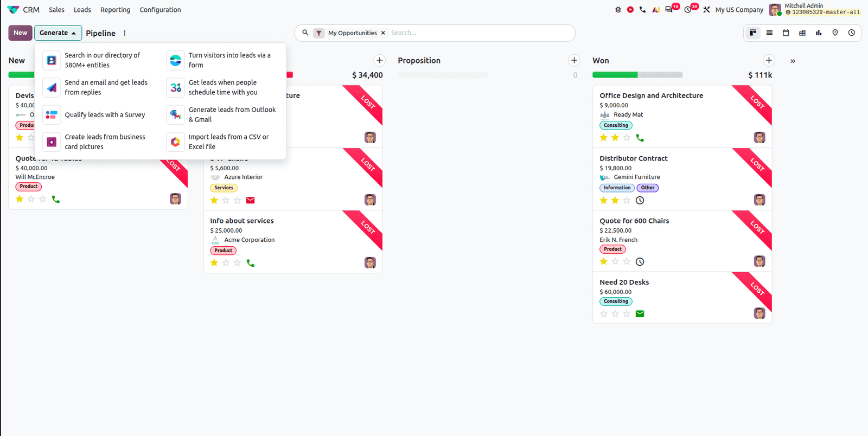Image resolution: width=868 pixels, height=436 pixels.
Task: Open clock activity on Distributor Contract card
Action: click(640, 201)
